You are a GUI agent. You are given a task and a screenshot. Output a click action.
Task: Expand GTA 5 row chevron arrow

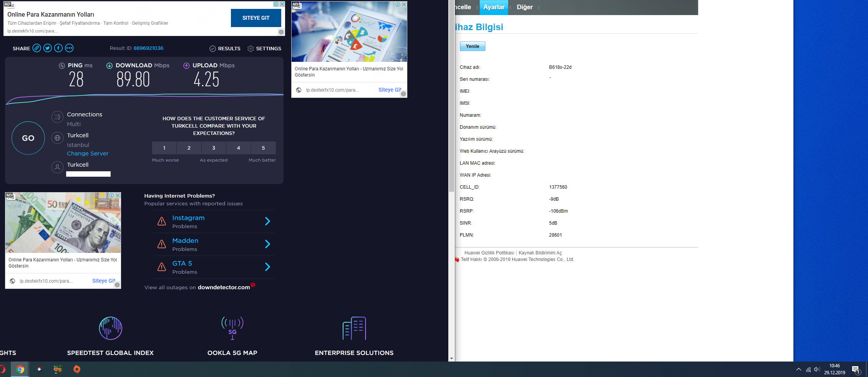267,267
